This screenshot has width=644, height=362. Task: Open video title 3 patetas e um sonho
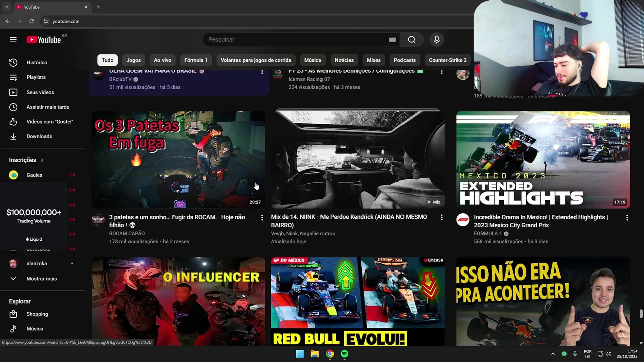[x=177, y=221]
